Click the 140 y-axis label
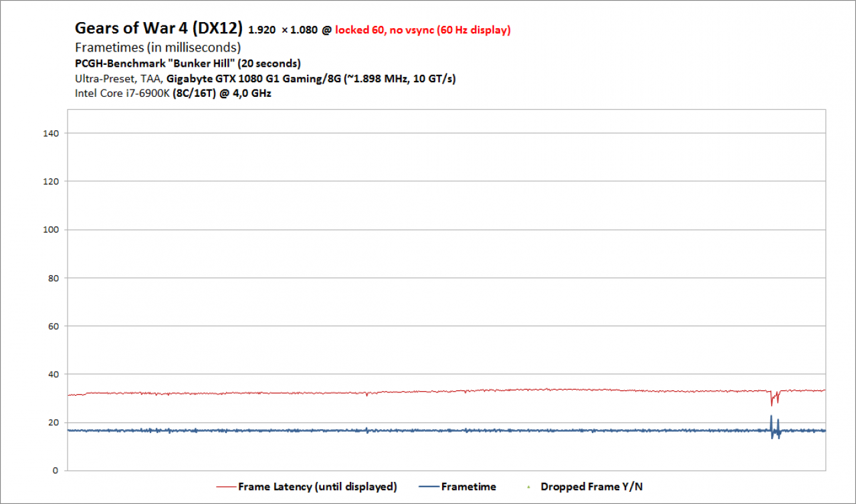Screen dimensions: 856x504 (51, 134)
